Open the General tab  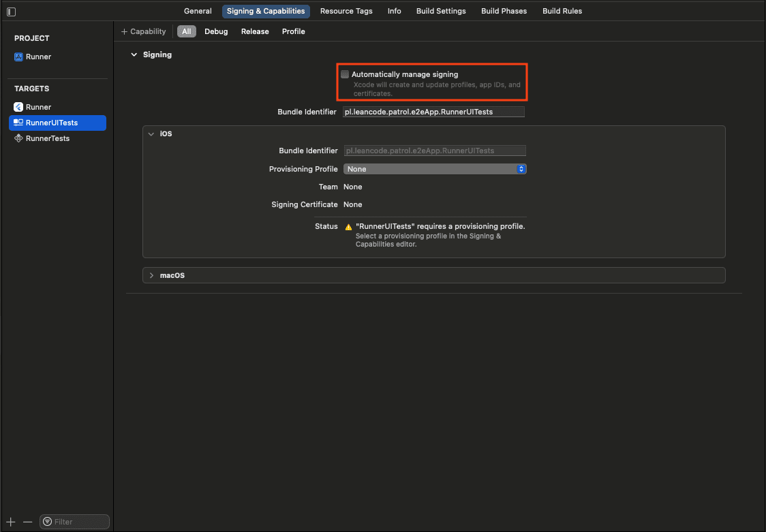198,11
